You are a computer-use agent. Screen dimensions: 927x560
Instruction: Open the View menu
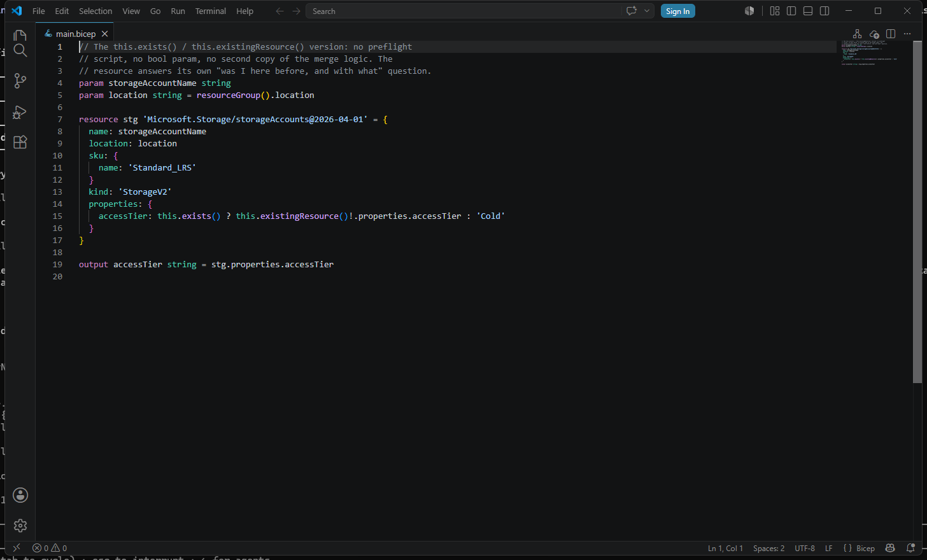click(x=131, y=11)
